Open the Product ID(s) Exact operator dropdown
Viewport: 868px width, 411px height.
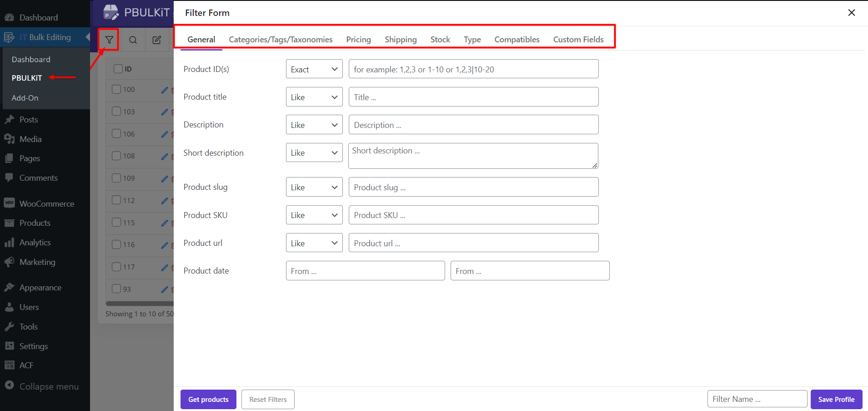(314, 69)
